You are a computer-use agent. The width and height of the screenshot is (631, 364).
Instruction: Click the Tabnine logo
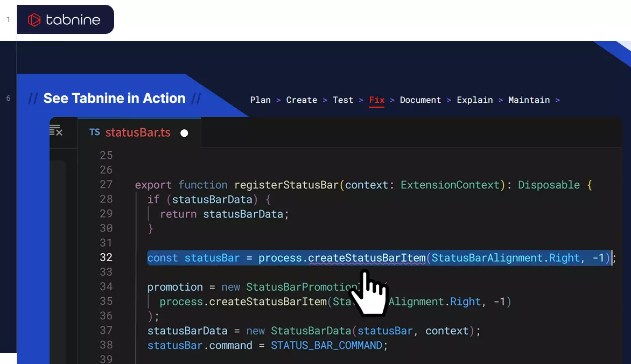pos(65,20)
